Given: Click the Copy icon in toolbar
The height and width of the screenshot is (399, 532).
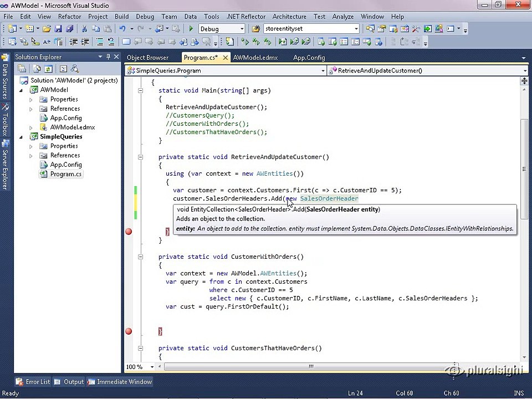Looking at the screenshot, I should point(96,29).
